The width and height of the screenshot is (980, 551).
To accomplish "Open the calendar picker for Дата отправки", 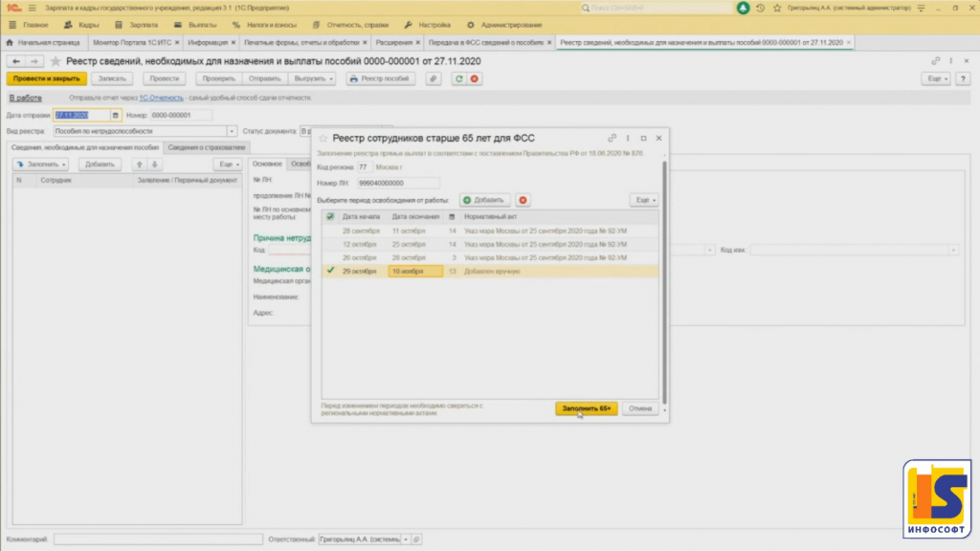I will click(x=117, y=115).
